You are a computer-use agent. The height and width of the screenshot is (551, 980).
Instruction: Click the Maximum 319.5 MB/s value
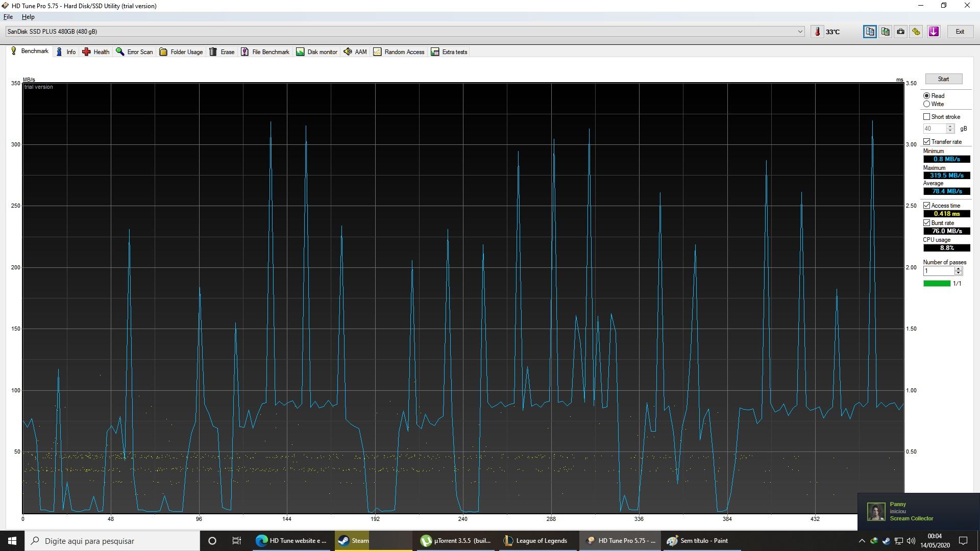tap(946, 176)
